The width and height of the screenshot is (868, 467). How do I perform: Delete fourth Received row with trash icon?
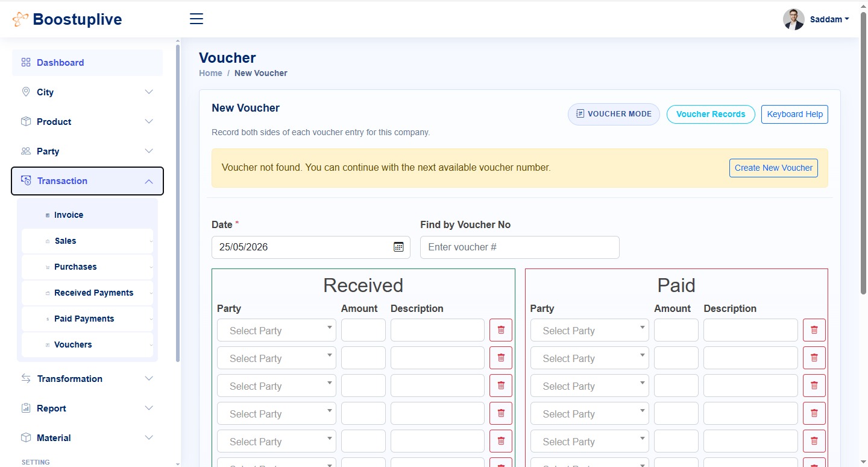click(501, 413)
